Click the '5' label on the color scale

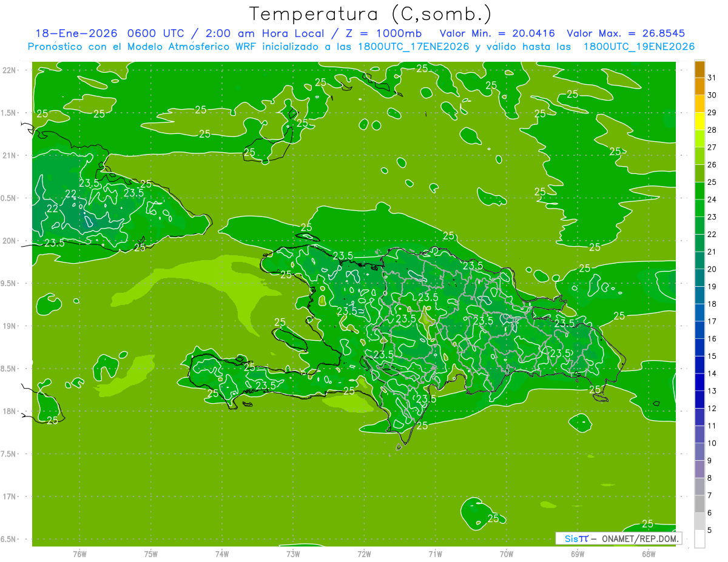click(709, 530)
